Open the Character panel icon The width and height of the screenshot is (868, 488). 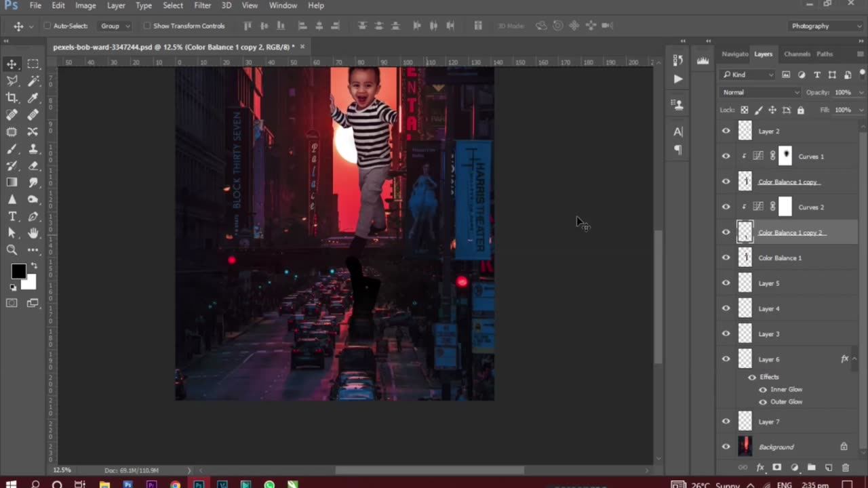point(678,131)
